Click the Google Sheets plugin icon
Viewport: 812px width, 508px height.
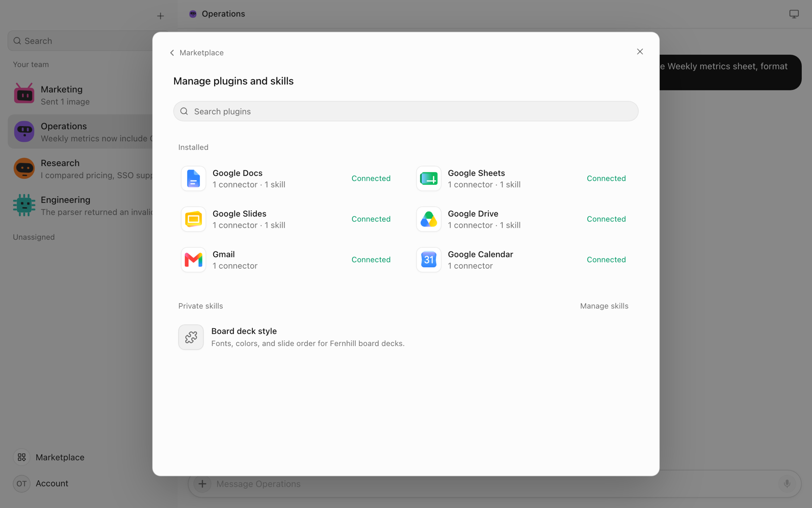coord(429,178)
